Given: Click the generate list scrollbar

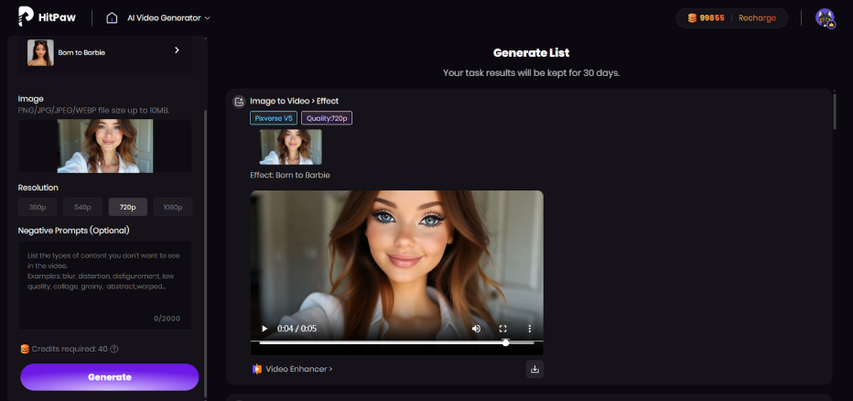Looking at the screenshot, I should point(835,111).
